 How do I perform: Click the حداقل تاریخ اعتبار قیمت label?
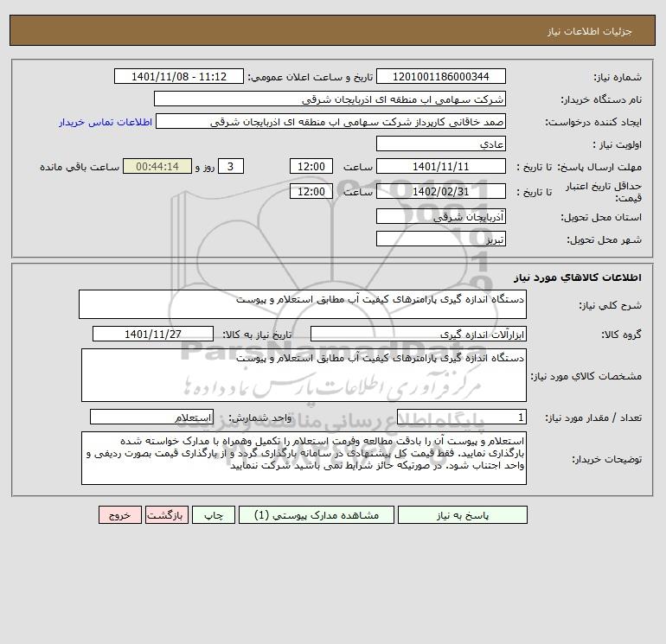tap(604, 192)
